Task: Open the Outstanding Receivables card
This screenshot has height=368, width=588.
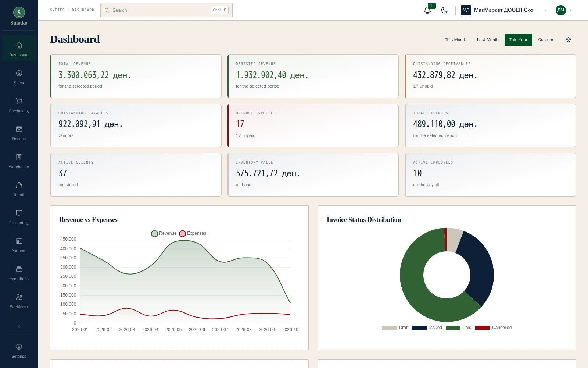Action: click(x=490, y=76)
